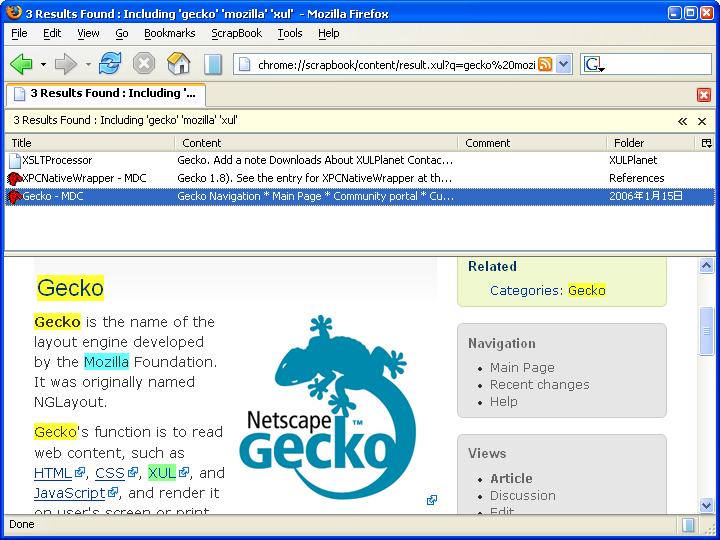The height and width of the screenshot is (540, 720).
Task: Click the page scrollbar down arrow
Action: tap(706, 506)
